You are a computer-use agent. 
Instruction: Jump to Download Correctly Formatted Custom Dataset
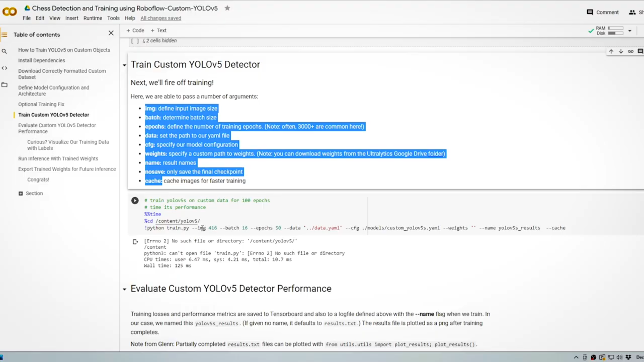pyautogui.click(x=62, y=74)
